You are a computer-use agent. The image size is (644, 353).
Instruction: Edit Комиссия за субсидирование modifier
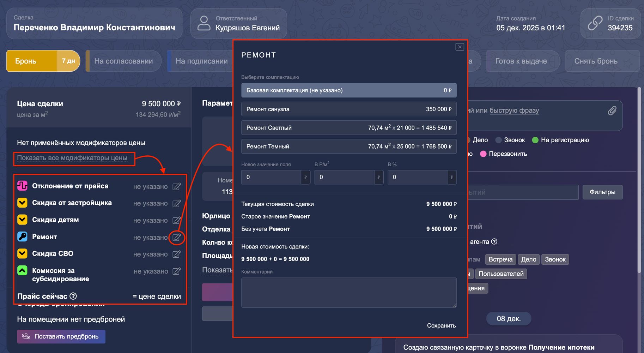point(177,271)
